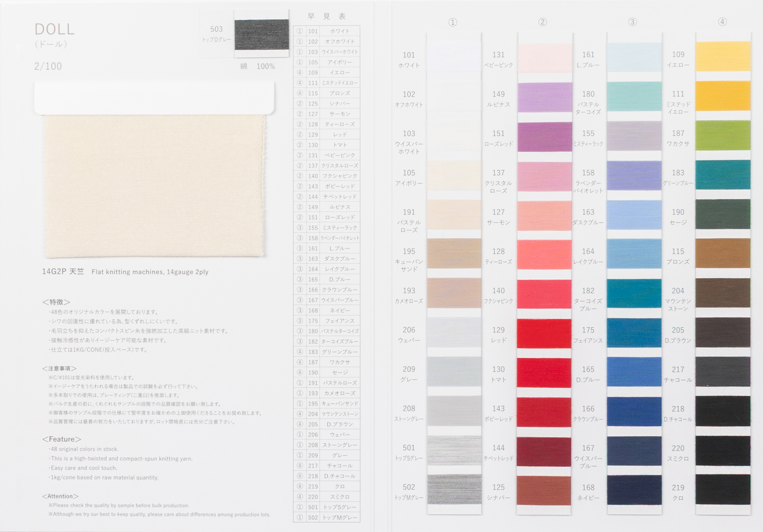Select row 168 ネイビー in lookup table

click(326, 310)
